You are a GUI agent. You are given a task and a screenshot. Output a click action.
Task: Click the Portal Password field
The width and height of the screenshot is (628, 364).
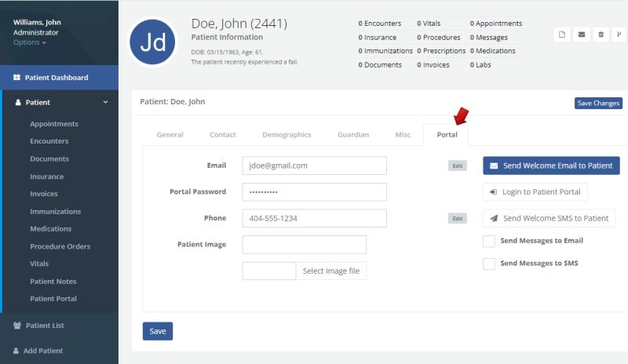[x=314, y=192]
